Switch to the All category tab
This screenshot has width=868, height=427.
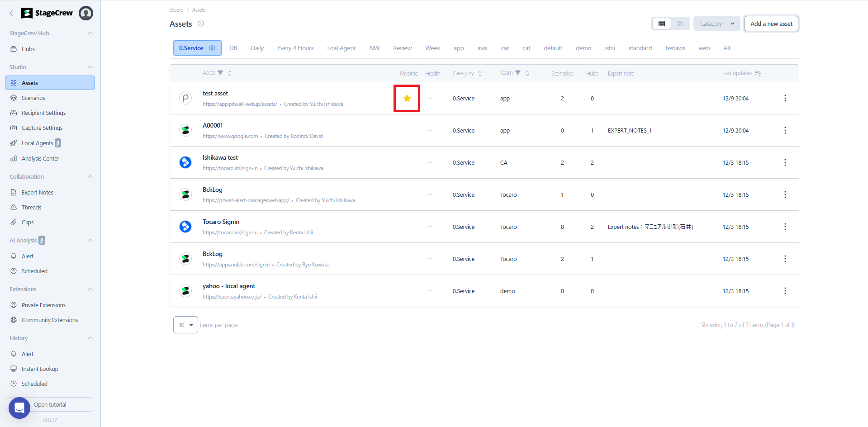click(726, 48)
